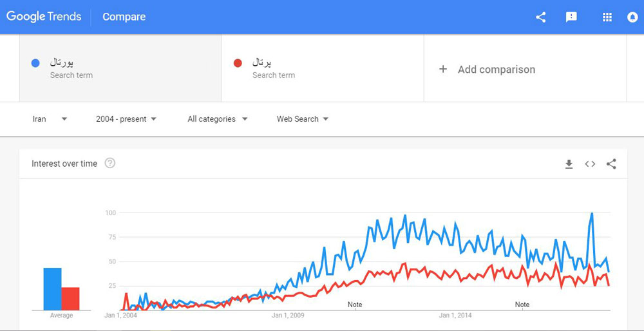Select the red-dot search term box
Image resolution: width=644 pixels, height=331 pixels.
[323, 68]
